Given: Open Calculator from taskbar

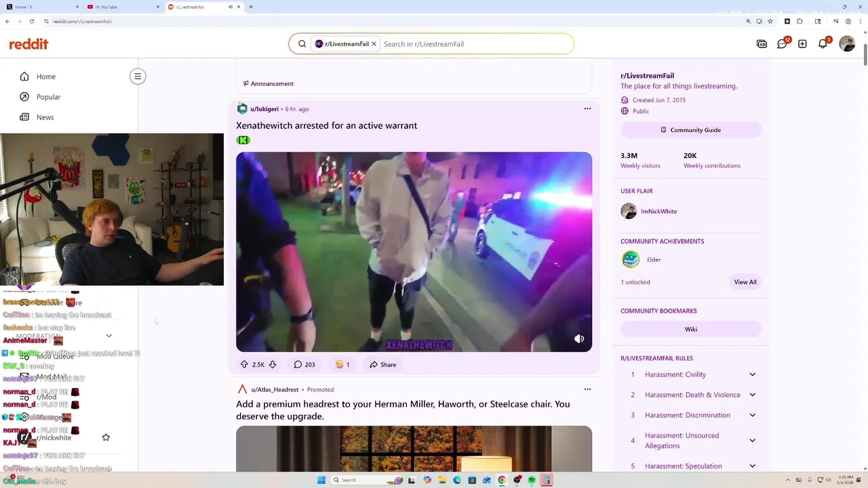Looking at the screenshot, I should tap(547, 480).
